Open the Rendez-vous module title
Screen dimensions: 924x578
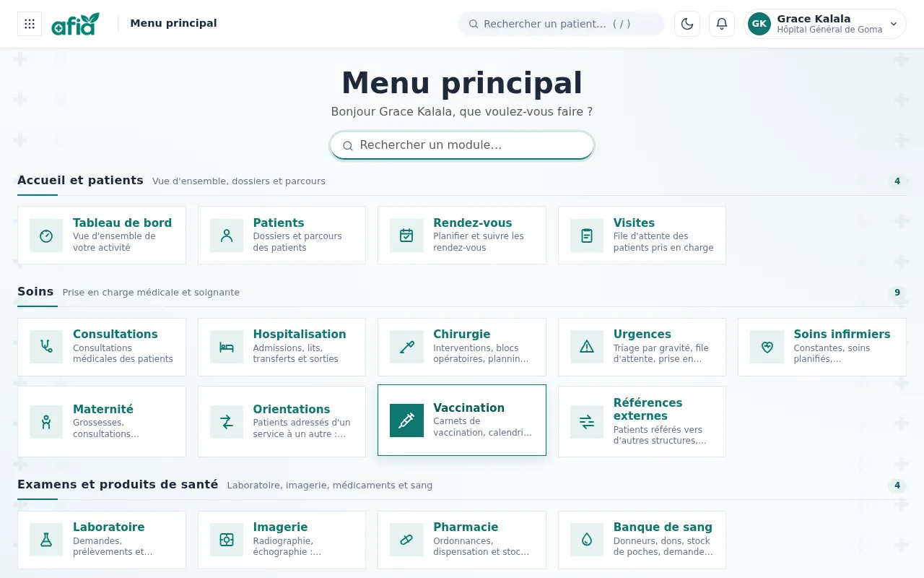pos(473,223)
